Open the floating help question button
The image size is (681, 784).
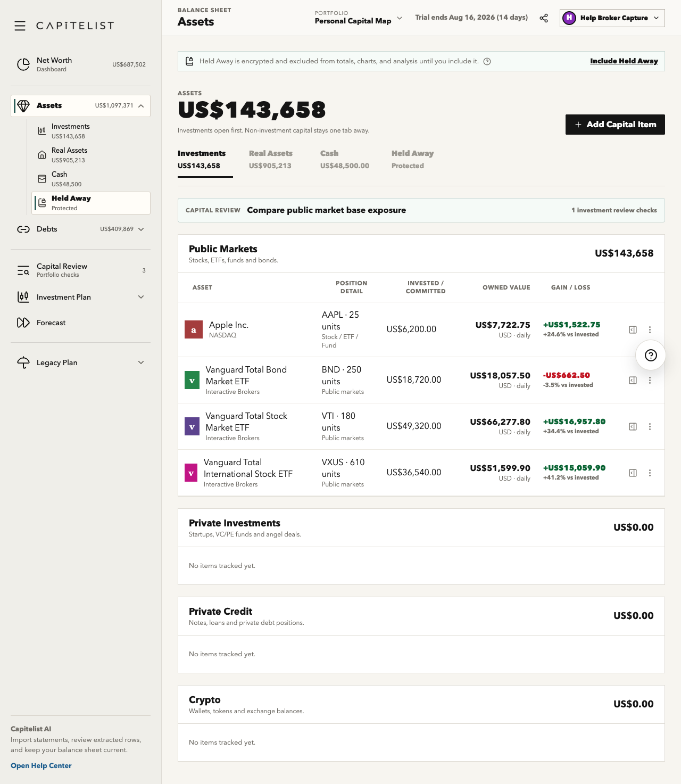(651, 356)
